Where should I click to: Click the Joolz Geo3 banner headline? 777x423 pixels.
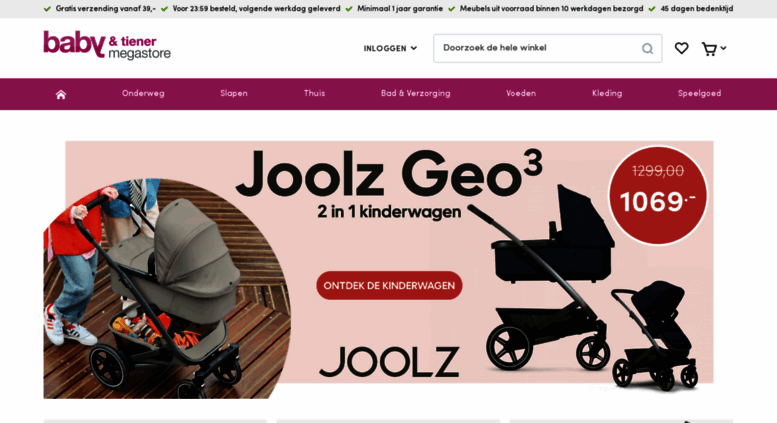click(x=389, y=174)
